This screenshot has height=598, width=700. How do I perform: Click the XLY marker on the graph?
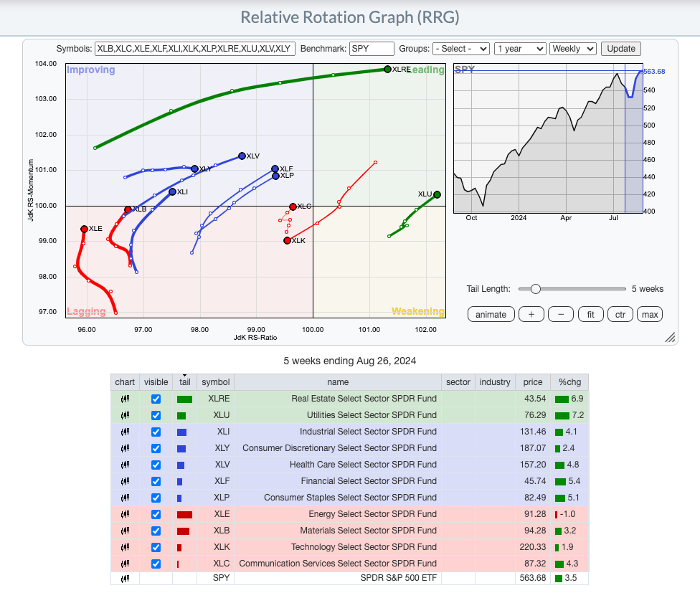click(194, 169)
